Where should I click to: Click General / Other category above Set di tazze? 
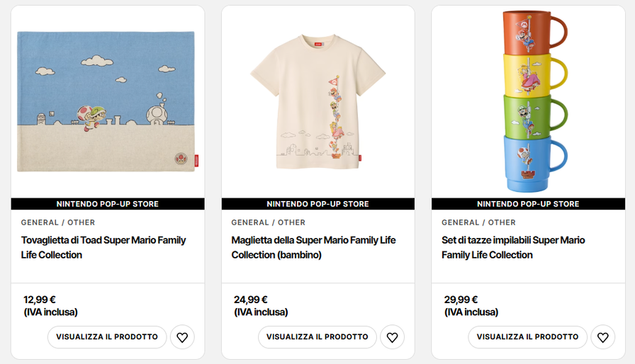click(478, 222)
